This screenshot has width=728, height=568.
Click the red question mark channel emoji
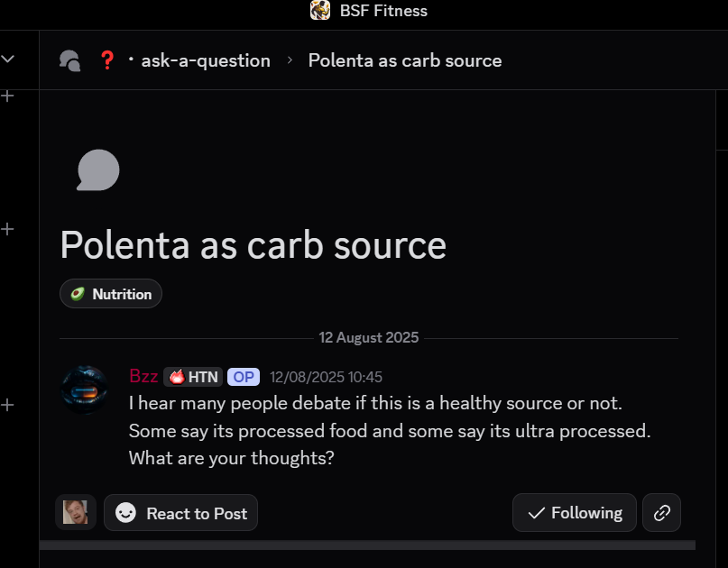click(x=107, y=60)
